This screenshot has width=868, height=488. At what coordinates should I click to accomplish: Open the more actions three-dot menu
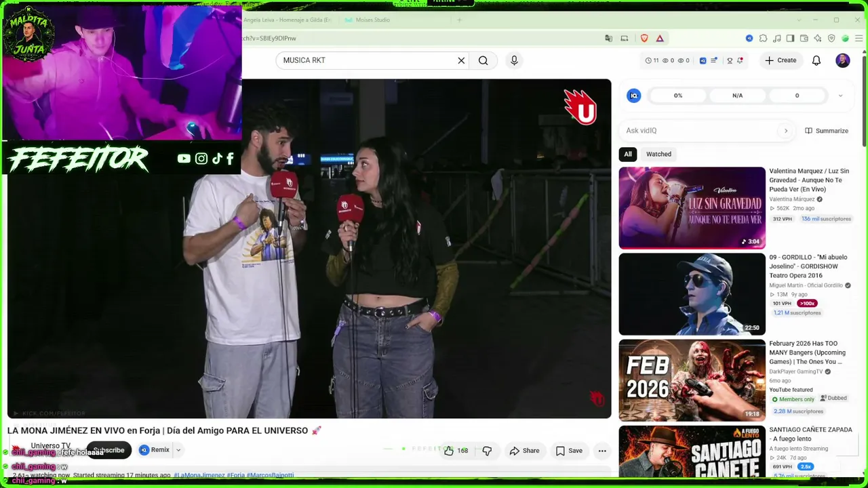pyautogui.click(x=602, y=451)
